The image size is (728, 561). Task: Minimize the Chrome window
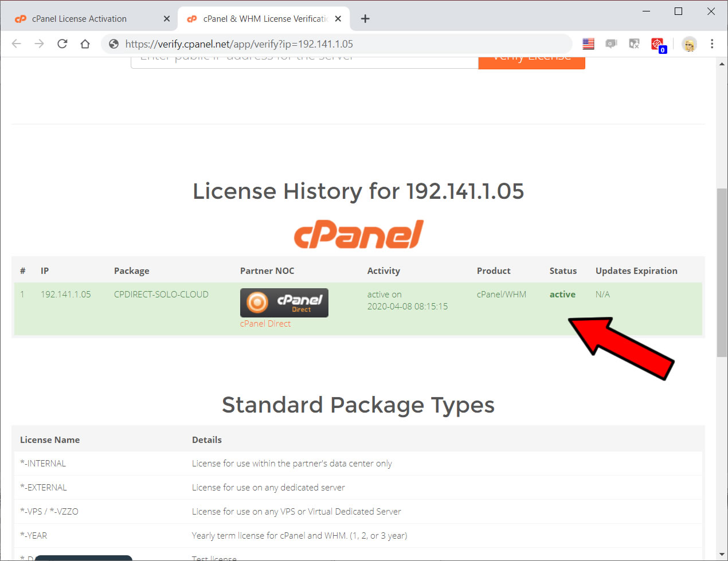pos(646,11)
